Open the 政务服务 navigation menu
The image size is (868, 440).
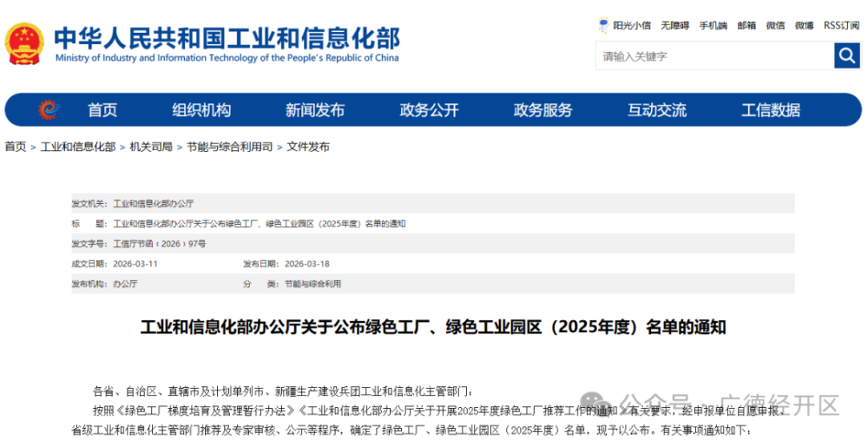point(542,110)
